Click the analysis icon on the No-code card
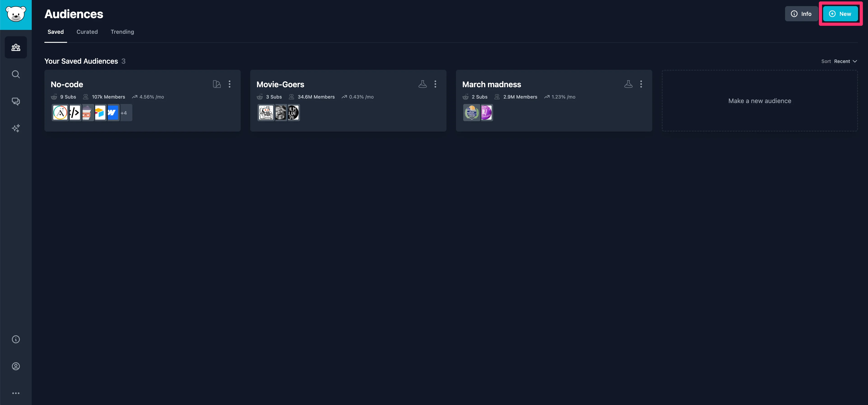The image size is (868, 405). click(217, 84)
